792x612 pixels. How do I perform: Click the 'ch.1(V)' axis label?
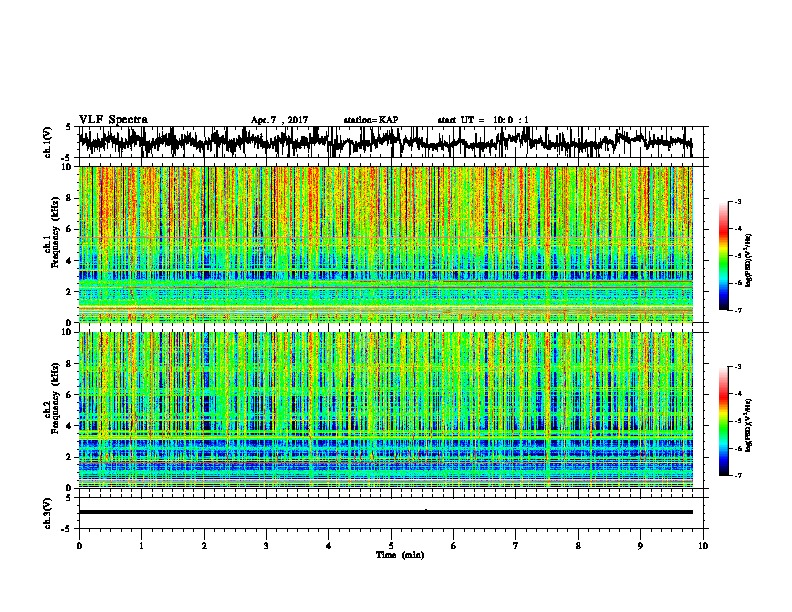pos(48,142)
